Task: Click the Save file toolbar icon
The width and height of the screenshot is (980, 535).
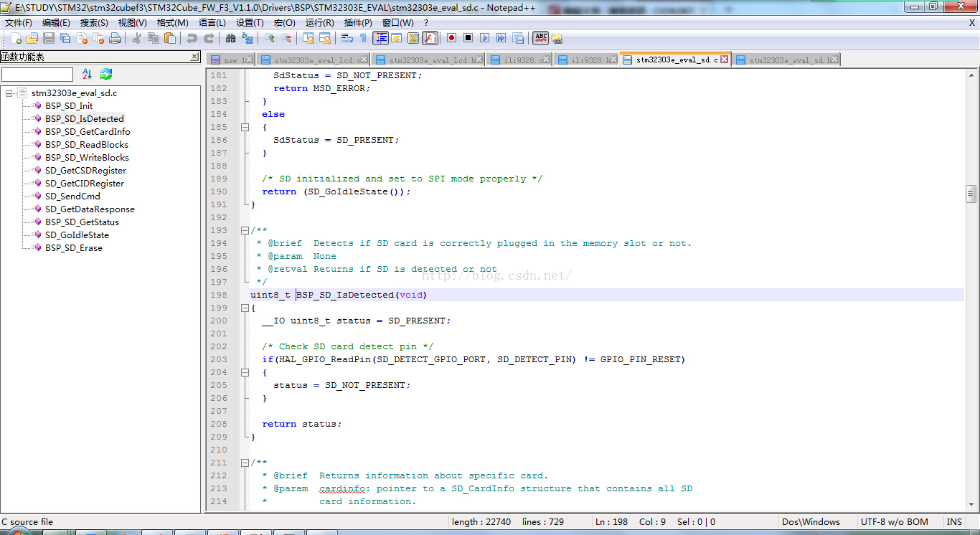Action: click(x=49, y=38)
